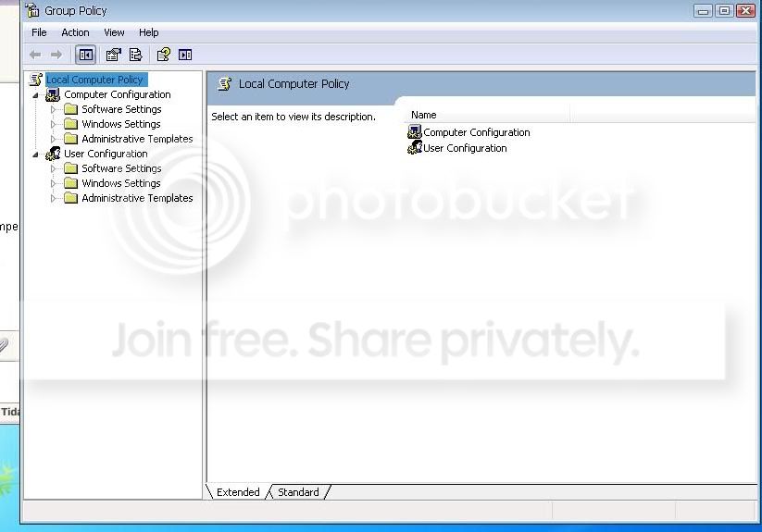Open the Help menu
The image size is (762, 532).
point(149,32)
